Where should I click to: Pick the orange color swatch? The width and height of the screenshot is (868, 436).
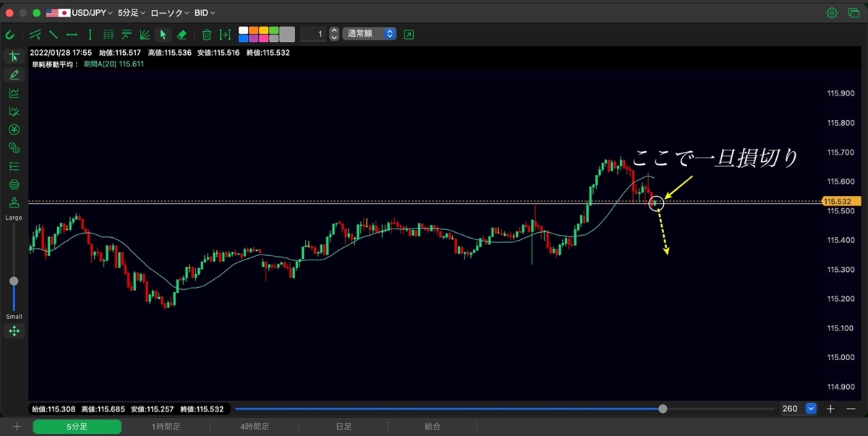[x=253, y=30]
